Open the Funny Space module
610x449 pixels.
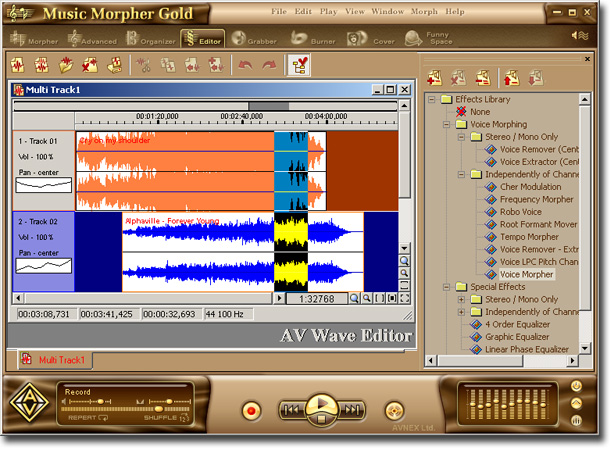coord(428,38)
